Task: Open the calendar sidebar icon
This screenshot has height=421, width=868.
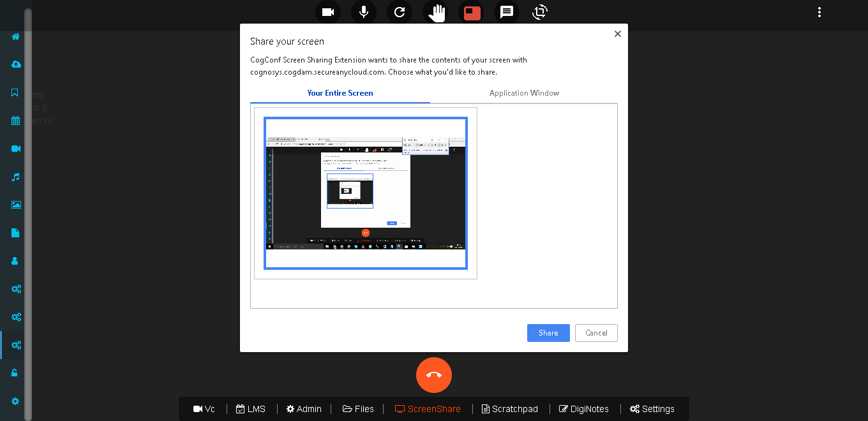Action: pos(16,121)
